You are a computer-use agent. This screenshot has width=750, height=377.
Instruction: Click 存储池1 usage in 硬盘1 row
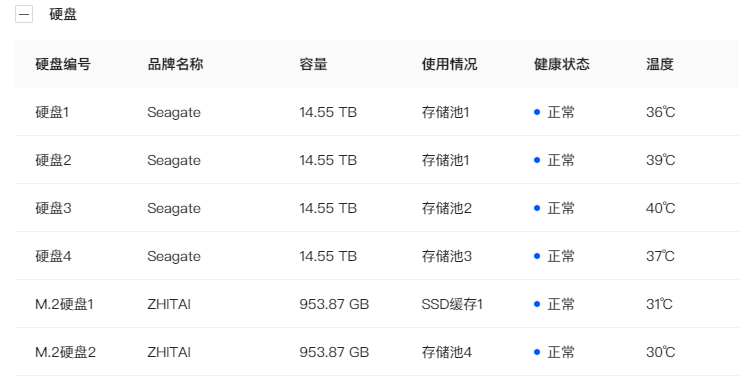pyautogui.click(x=446, y=112)
